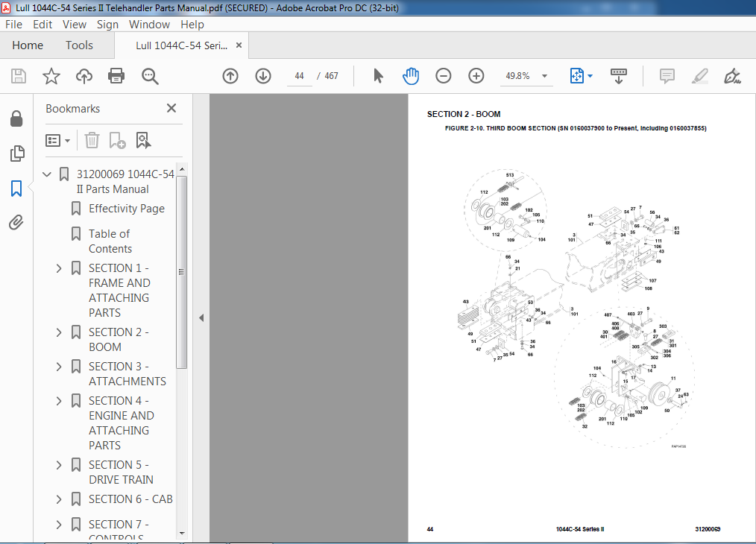The width and height of the screenshot is (756, 544).
Task: Open zoom level dropdown
Action: (544, 76)
